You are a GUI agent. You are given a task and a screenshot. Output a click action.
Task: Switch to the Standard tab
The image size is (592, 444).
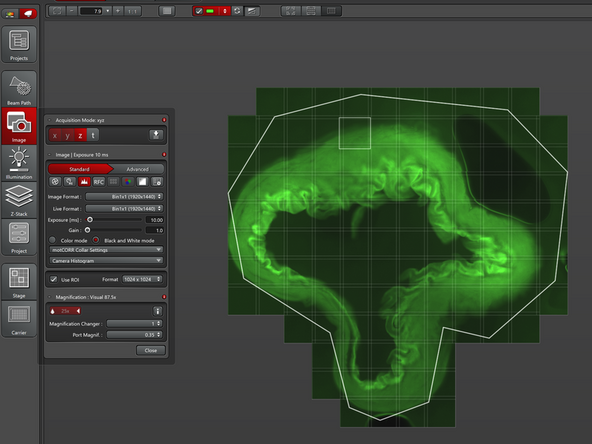pyautogui.click(x=80, y=169)
